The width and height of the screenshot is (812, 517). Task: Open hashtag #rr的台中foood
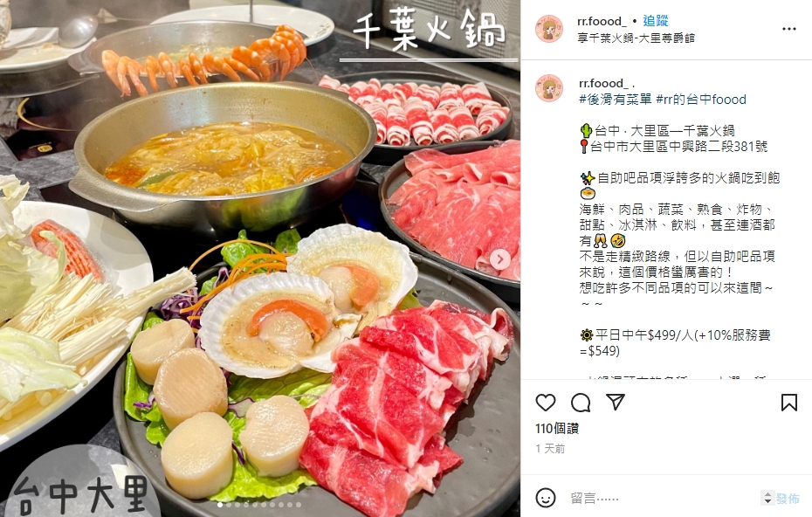(700, 100)
